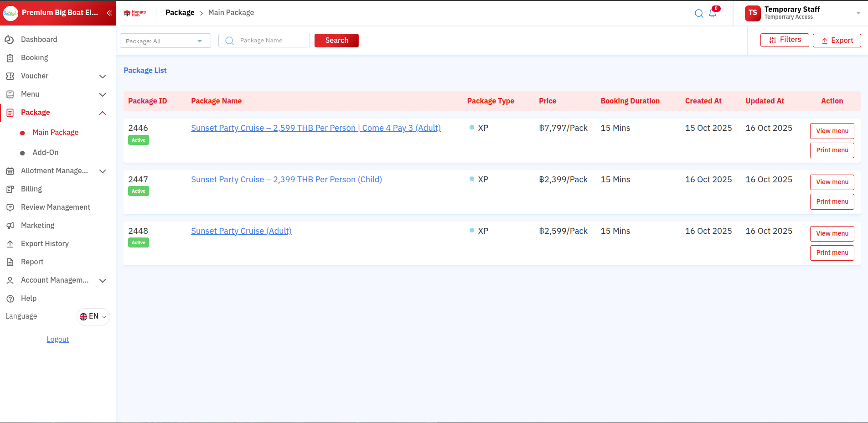Open Export History menu item
Image resolution: width=868 pixels, height=423 pixels.
coord(45,244)
